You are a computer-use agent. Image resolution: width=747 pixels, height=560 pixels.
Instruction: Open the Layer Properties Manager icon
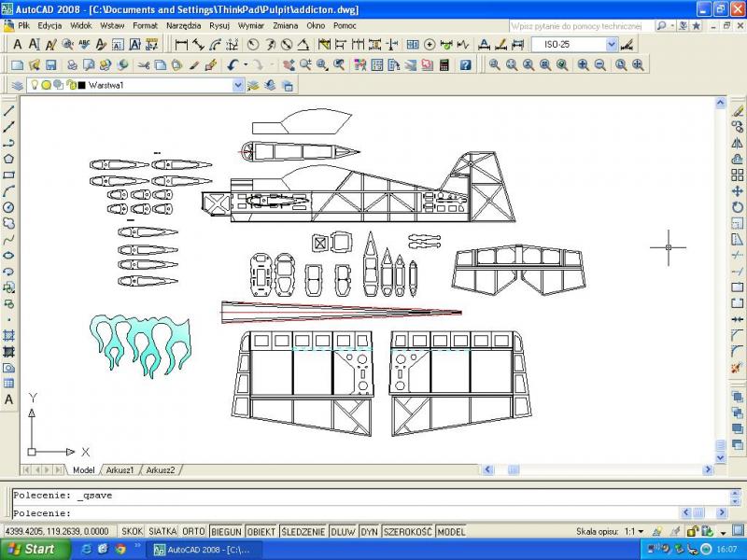17,85
